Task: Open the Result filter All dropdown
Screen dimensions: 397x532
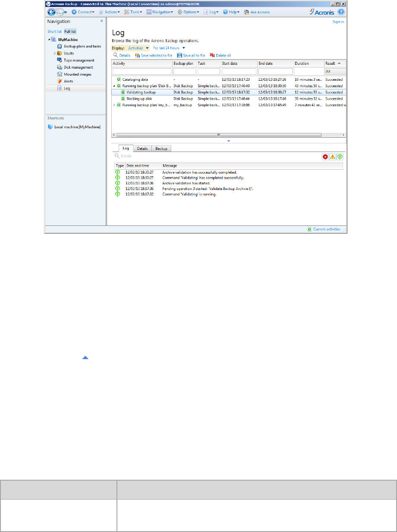Action: (335, 71)
